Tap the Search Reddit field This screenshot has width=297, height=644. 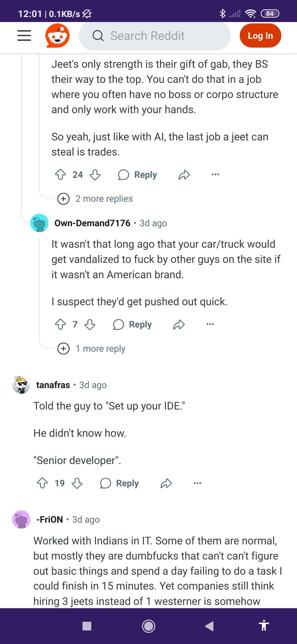155,36
